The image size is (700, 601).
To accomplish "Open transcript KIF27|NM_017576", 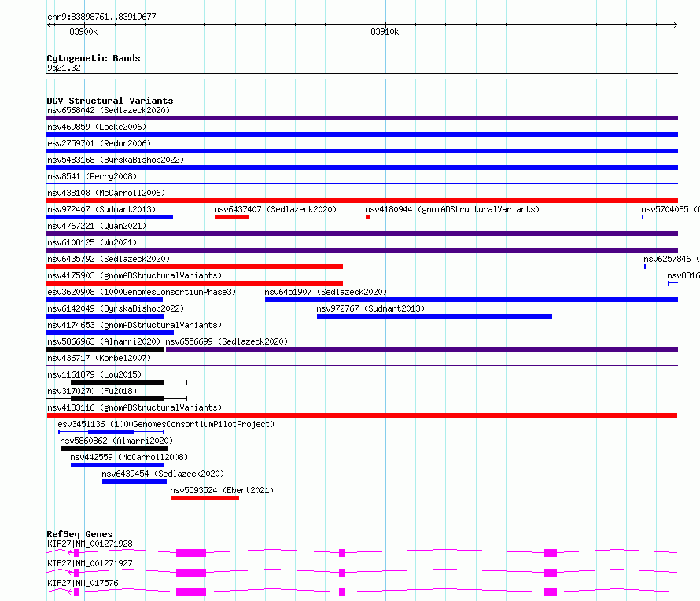I will pos(83,583).
